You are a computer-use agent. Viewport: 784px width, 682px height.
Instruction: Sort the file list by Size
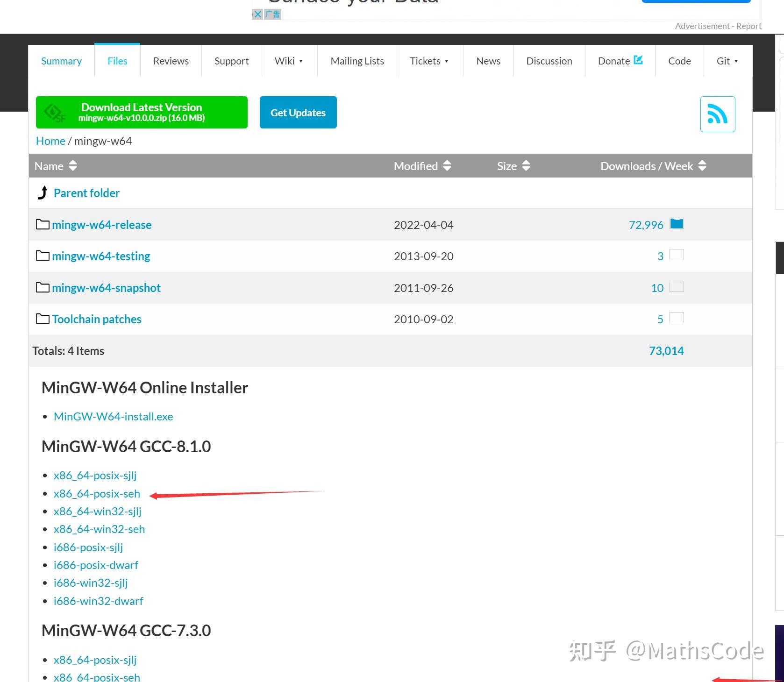tap(513, 166)
